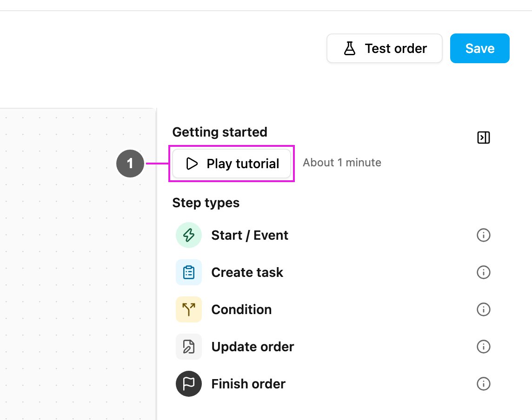Show info for Update order

(484, 347)
